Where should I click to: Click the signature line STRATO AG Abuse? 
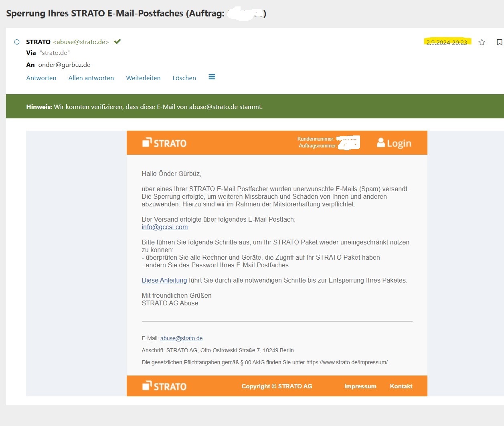pos(170,303)
